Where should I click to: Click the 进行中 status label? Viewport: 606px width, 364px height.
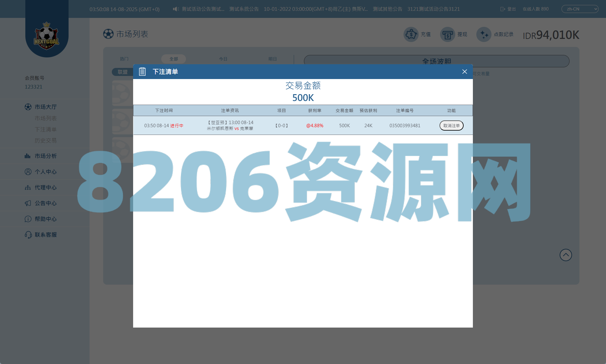pyautogui.click(x=177, y=126)
